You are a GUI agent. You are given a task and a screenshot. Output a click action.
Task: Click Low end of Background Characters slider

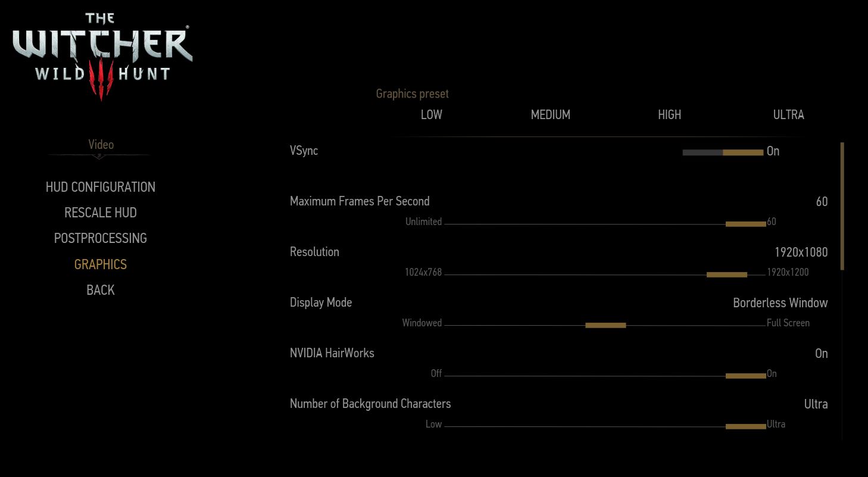(433, 424)
